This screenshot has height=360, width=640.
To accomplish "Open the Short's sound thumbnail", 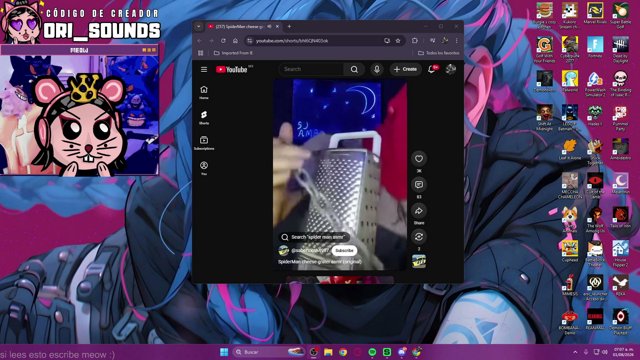I will (x=419, y=261).
